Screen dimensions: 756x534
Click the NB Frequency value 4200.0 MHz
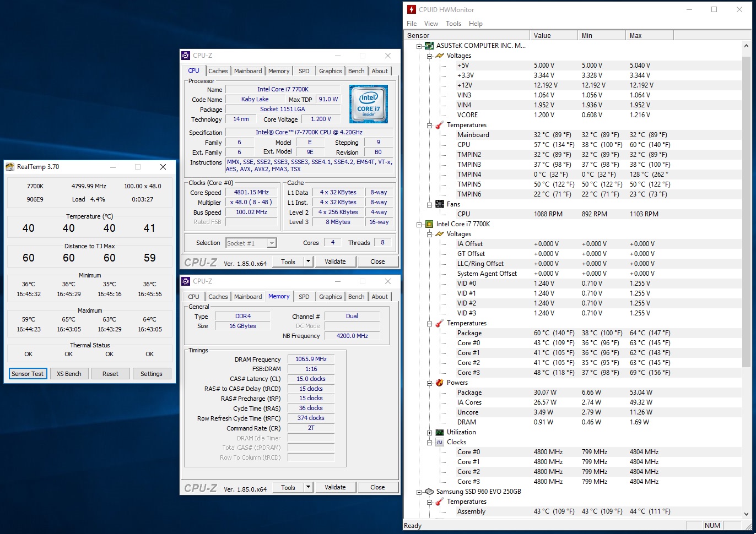click(352, 336)
